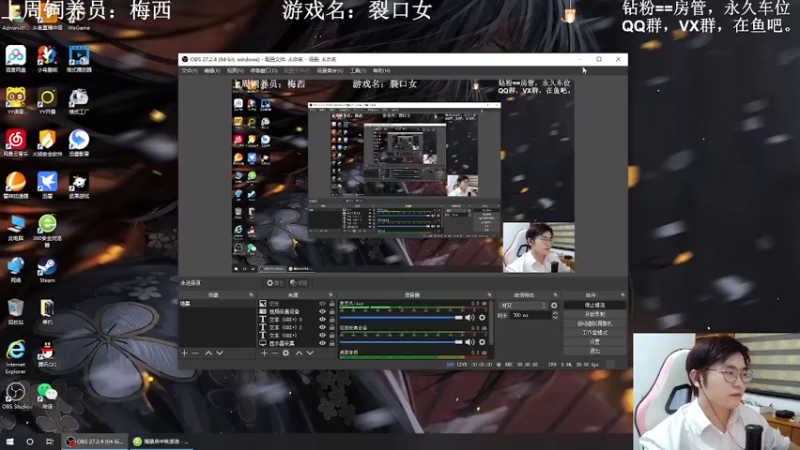Open scene transition properties gear
This screenshot has width=800, height=450.
click(x=554, y=305)
